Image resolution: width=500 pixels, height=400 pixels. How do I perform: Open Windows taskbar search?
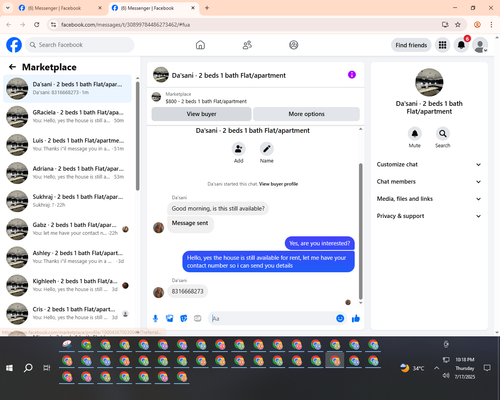pos(28,368)
